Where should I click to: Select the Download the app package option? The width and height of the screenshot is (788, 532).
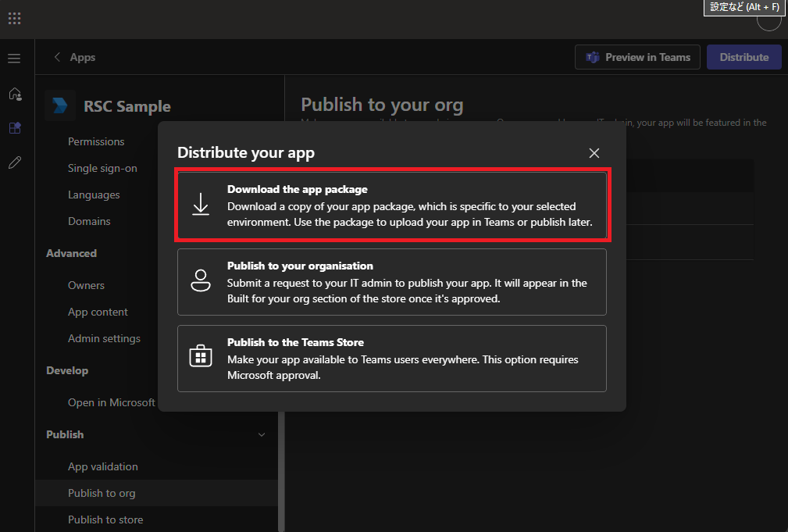(392, 205)
